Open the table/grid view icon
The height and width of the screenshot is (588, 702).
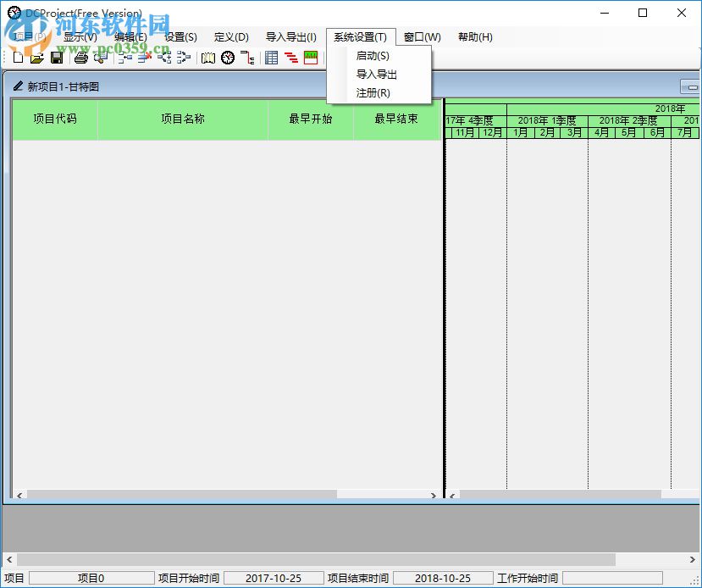click(x=273, y=57)
